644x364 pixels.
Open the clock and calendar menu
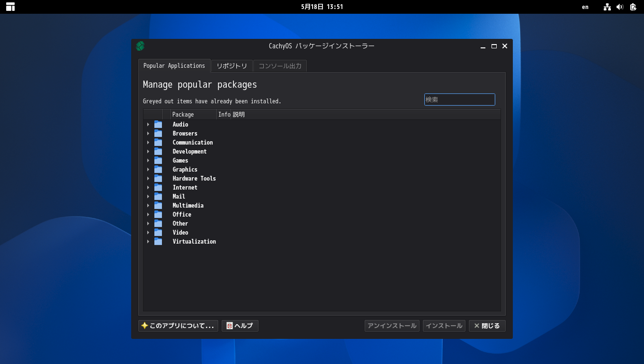coord(322,7)
